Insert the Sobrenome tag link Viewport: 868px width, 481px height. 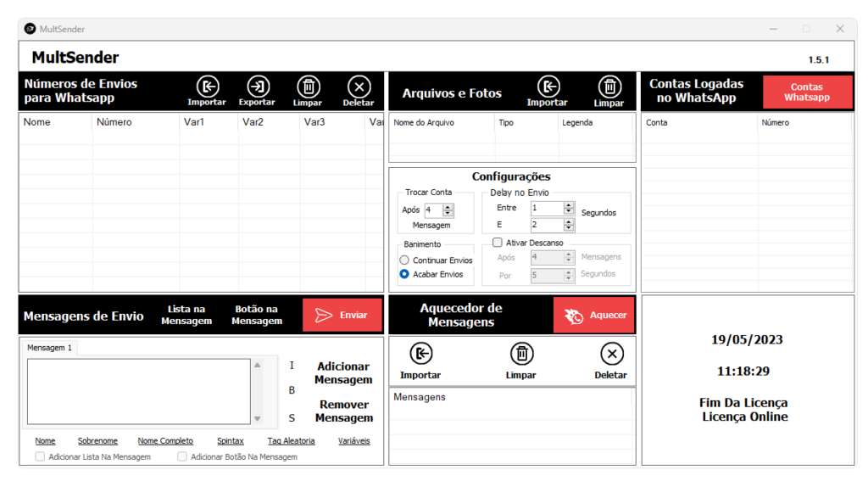pos(97,441)
